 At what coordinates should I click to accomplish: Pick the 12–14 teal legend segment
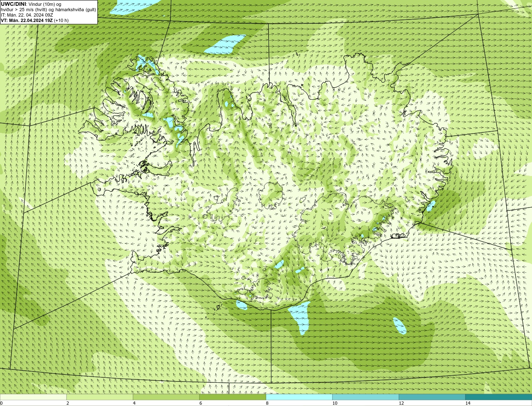(x=432, y=397)
